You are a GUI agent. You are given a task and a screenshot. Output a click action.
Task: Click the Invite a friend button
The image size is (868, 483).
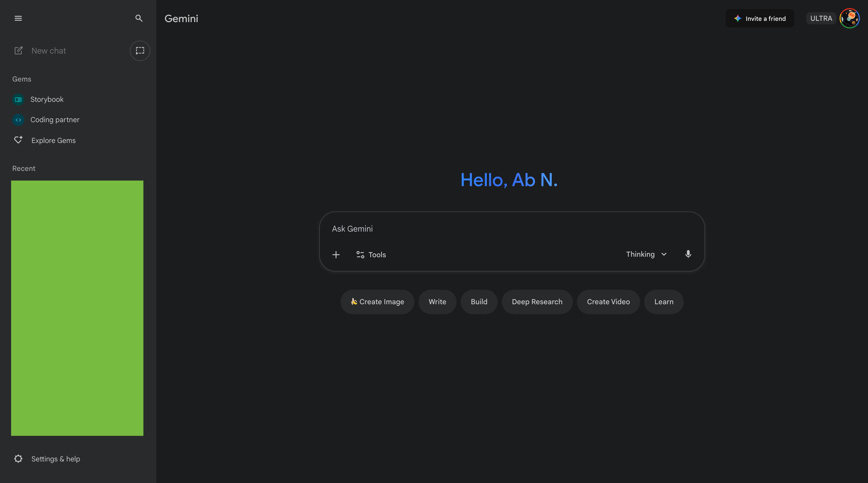click(760, 18)
